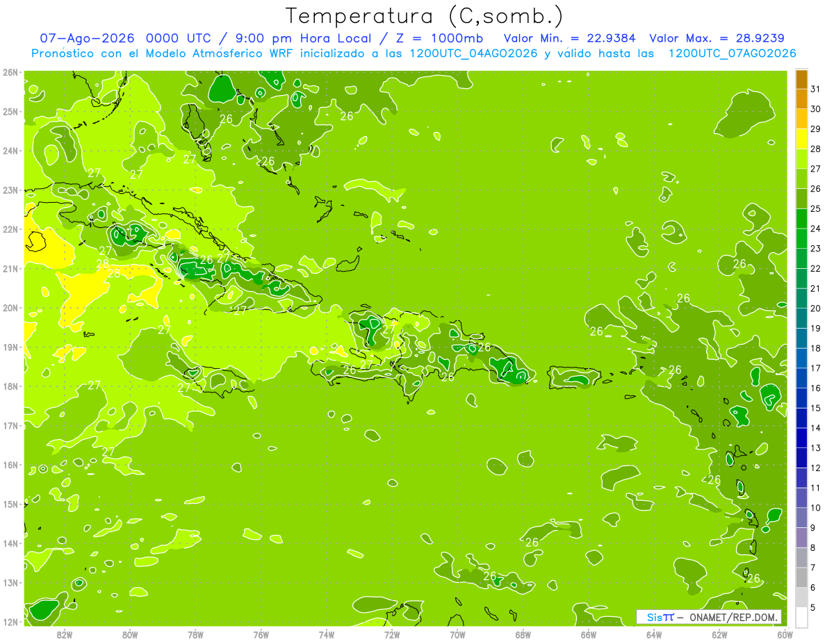
Task: Click the '26N' latitude axis label
Action: tap(10, 72)
